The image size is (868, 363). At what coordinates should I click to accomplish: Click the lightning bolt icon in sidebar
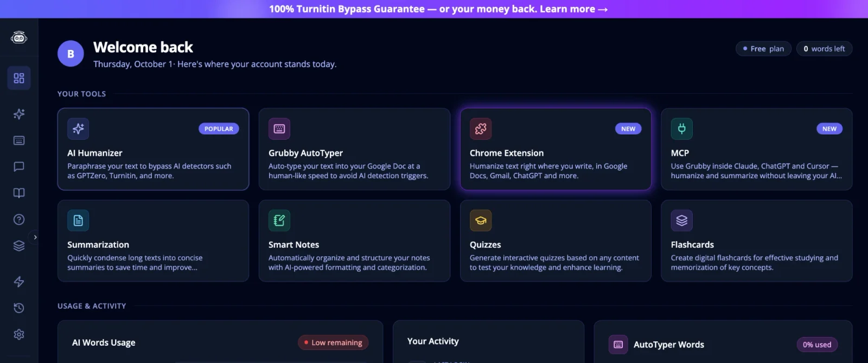click(x=19, y=282)
